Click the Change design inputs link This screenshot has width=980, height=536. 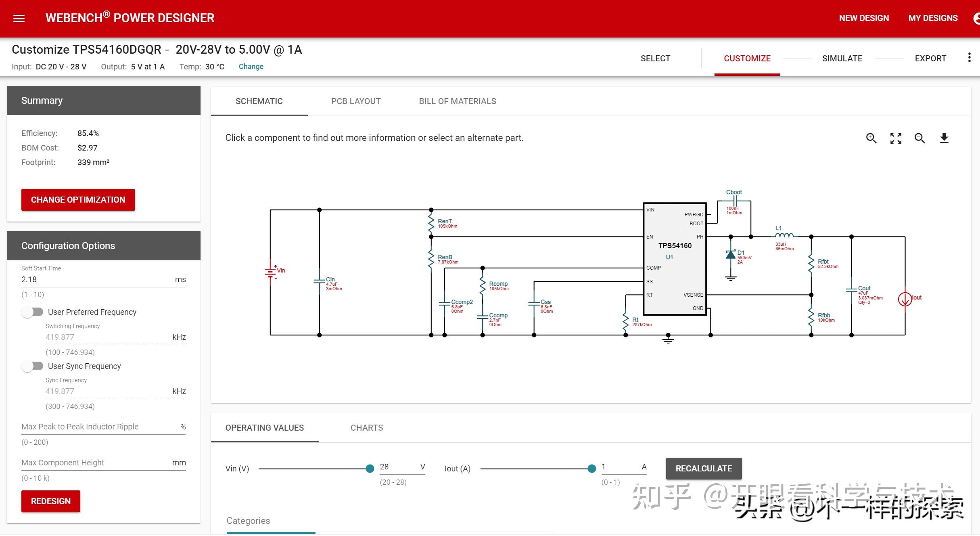coord(251,67)
